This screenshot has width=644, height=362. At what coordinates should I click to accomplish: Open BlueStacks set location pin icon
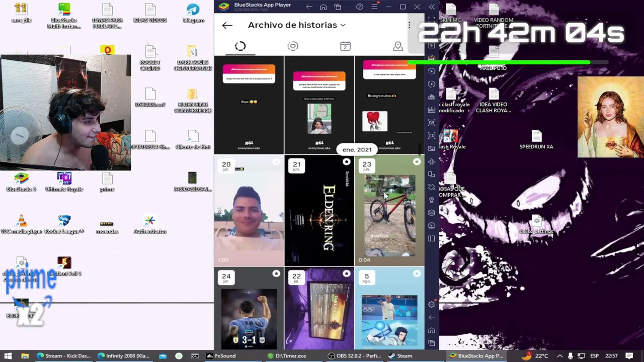[x=432, y=200]
